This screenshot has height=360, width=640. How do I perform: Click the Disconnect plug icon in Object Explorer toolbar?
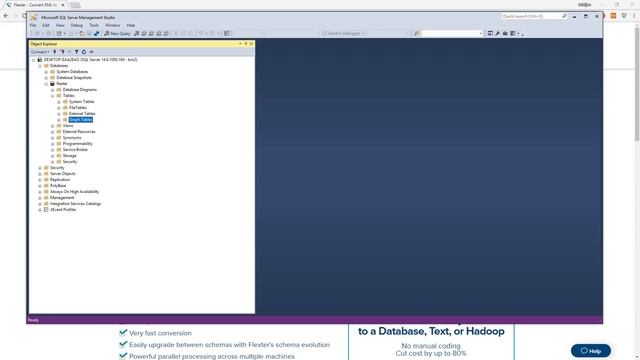pyautogui.click(x=62, y=52)
